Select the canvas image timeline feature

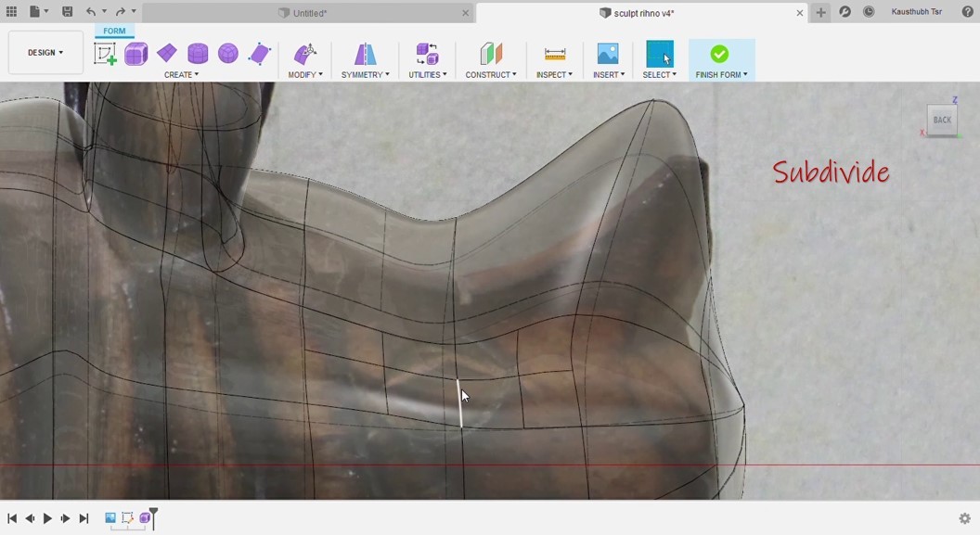110,517
